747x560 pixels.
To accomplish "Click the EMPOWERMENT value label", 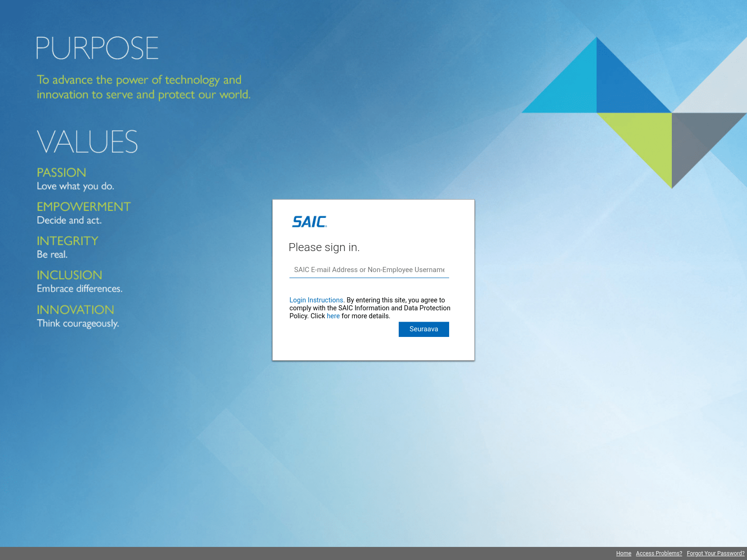I will [x=84, y=207].
